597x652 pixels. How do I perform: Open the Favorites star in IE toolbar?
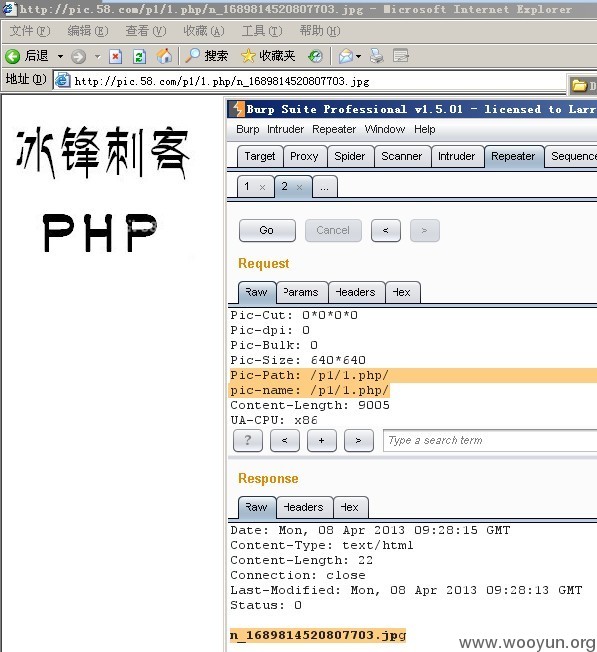(248, 56)
